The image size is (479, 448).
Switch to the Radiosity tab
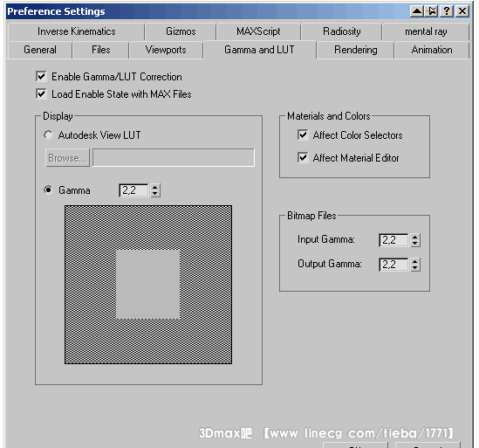pos(341,31)
